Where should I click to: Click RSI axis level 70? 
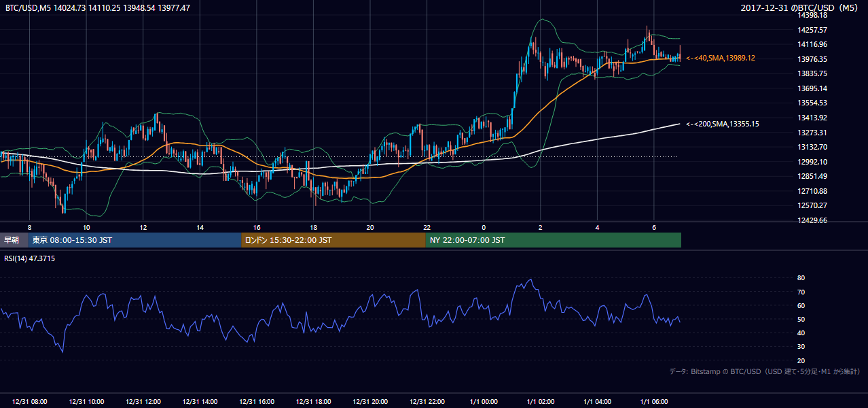pyautogui.click(x=801, y=292)
